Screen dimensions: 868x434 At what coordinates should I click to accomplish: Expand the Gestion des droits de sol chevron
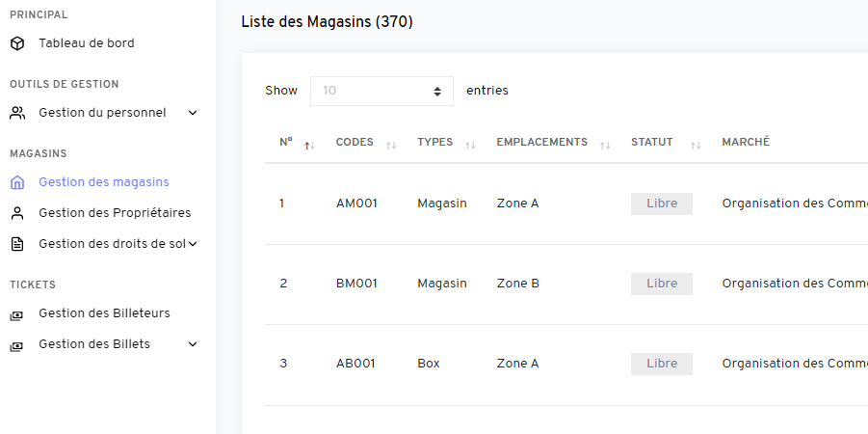[193, 244]
